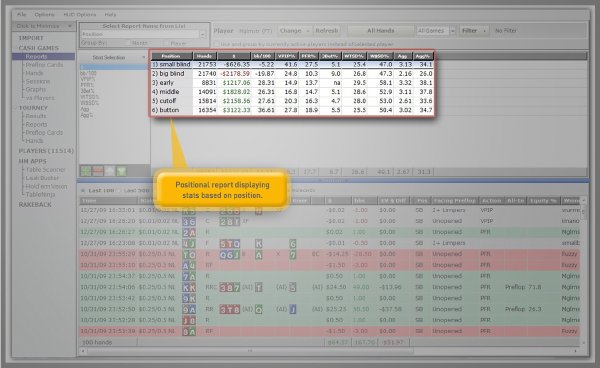600x368 pixels.
Task: Collapse the TOURNEY section
Action: coord(33,108)
